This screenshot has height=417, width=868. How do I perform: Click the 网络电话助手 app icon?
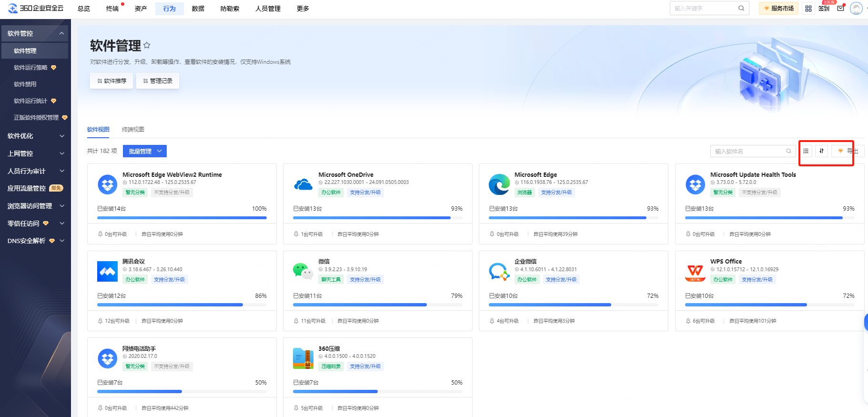(107, 358)
